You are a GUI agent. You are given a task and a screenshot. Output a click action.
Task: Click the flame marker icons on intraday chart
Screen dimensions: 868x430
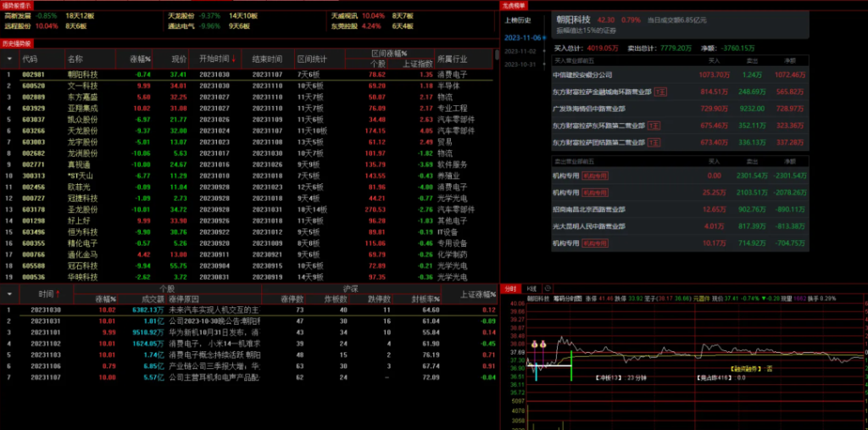tap(537, 345)
